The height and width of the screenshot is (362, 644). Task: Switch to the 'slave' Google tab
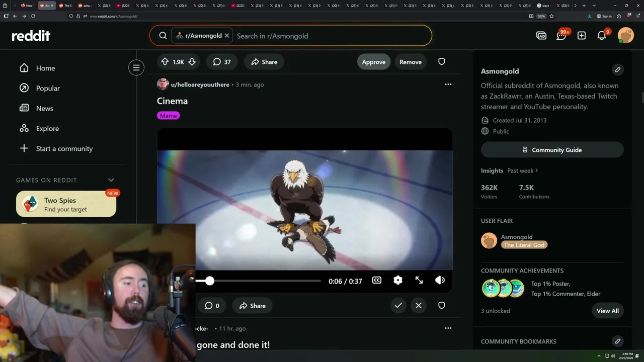(x=543, y=6)
